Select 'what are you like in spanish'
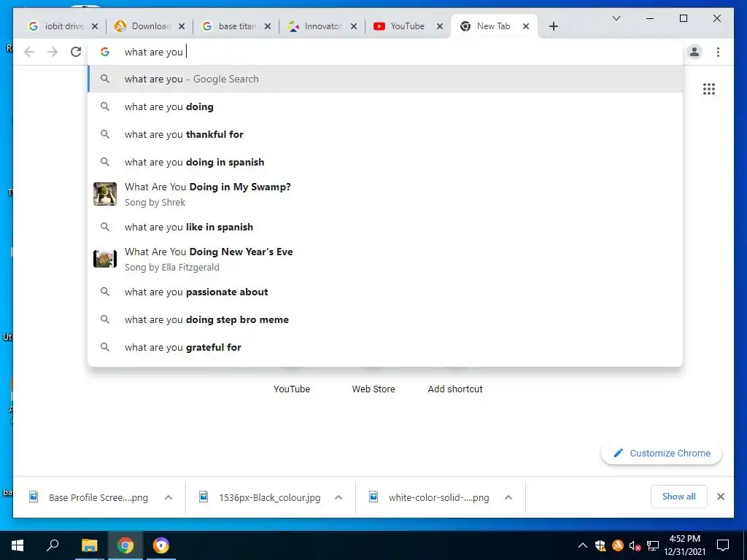This screenshot has height=560, width=747. click(x=385, y=227)
